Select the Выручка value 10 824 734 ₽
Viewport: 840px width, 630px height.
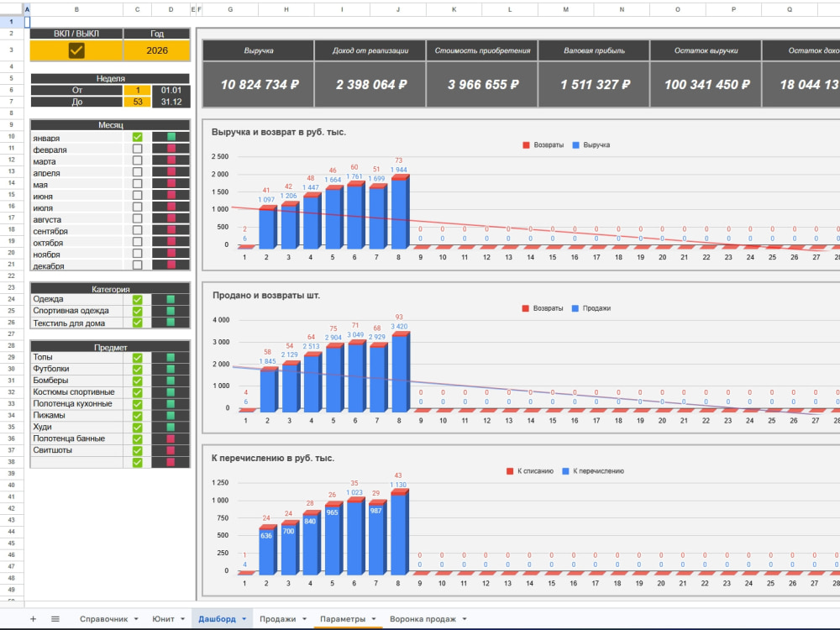click(x=260, y=85)
